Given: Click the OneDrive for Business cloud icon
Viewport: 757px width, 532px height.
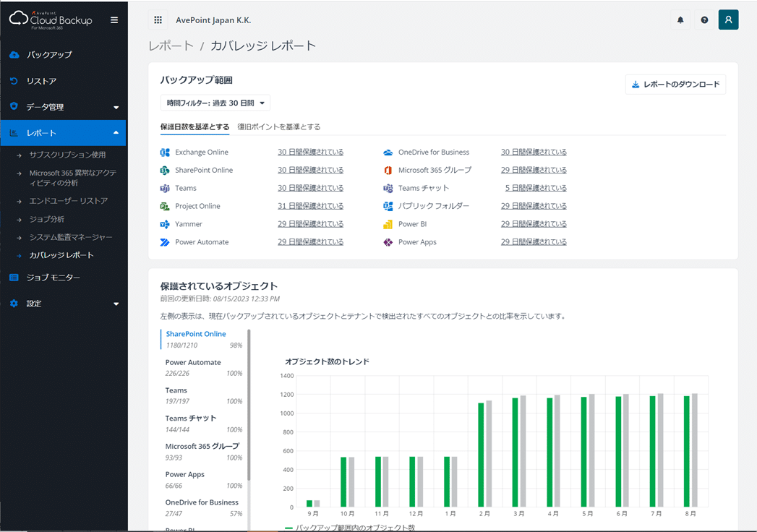Looking at the screenshot, I should tap(388, 153).
